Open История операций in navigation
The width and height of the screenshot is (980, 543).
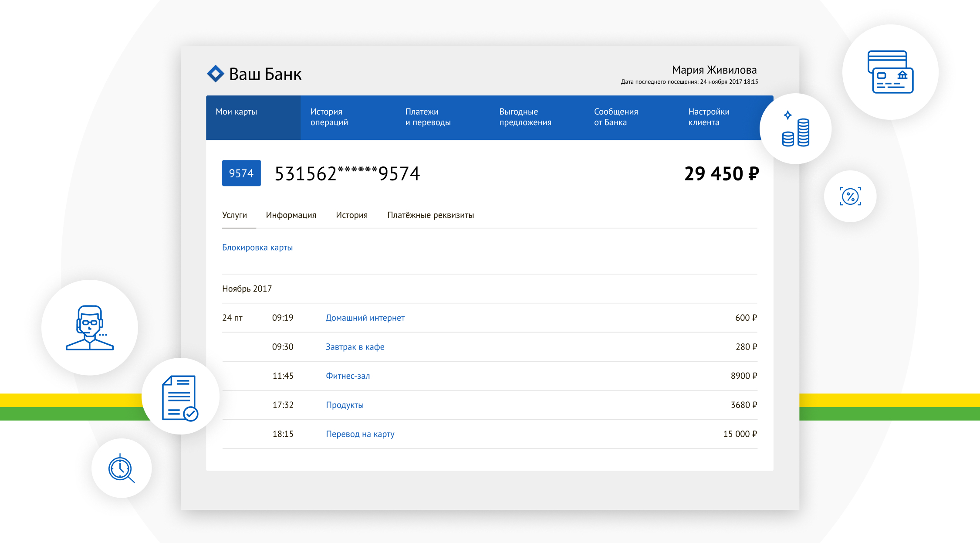pyautogui.click(x=329, y=117)
